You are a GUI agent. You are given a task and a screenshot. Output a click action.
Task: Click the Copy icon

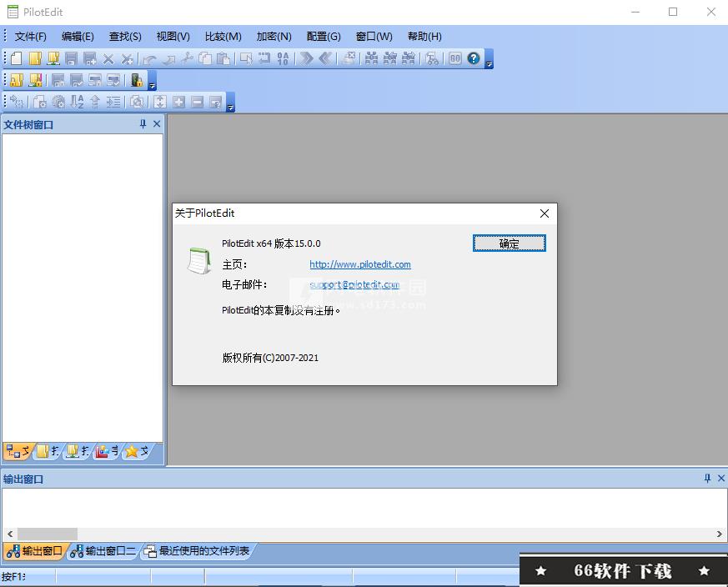point(205,58)
